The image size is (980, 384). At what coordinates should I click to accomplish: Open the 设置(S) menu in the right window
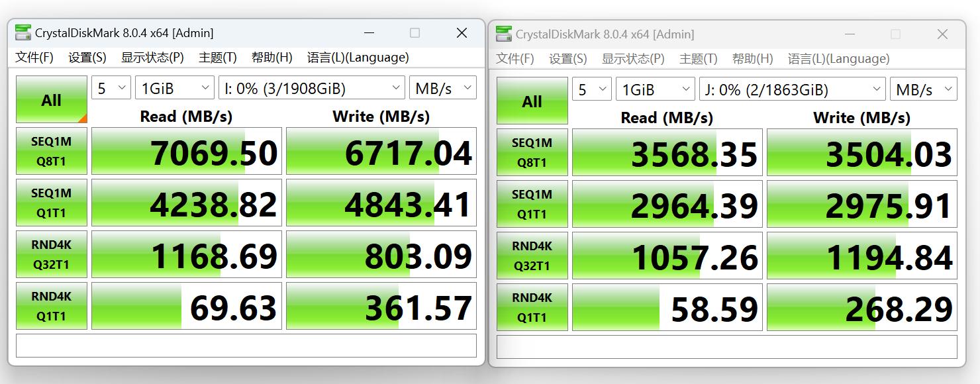pos(567,58)
